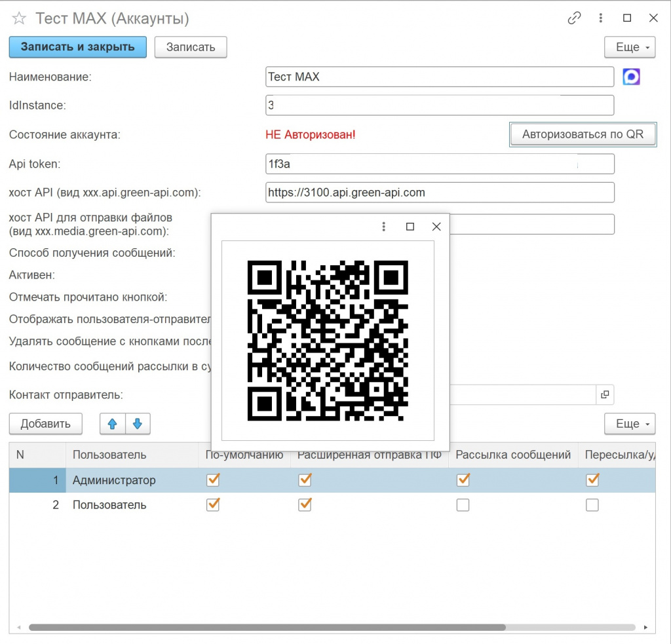671x644 pixels.
Task: Click the scroll left arrow of table
Action: pyautogui.click(x=19, y=628)
